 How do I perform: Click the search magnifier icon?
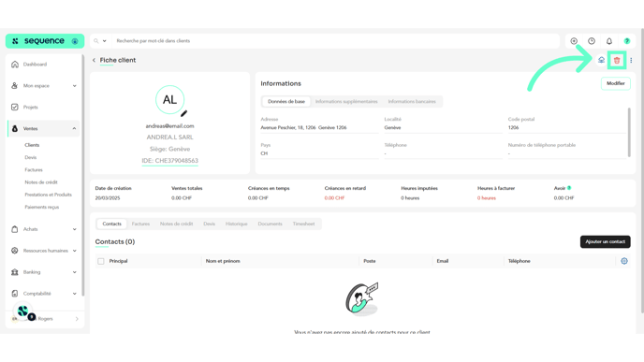(x=96, y=41)
